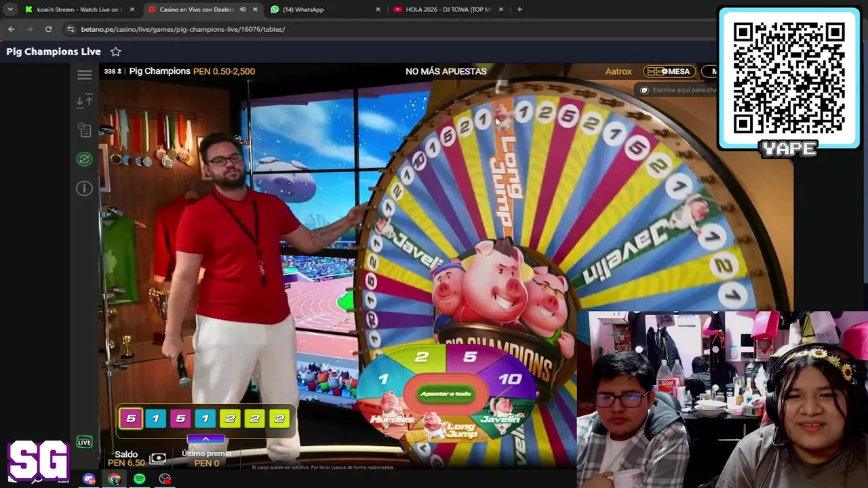Open the game hamburger menu

point(84,75)
